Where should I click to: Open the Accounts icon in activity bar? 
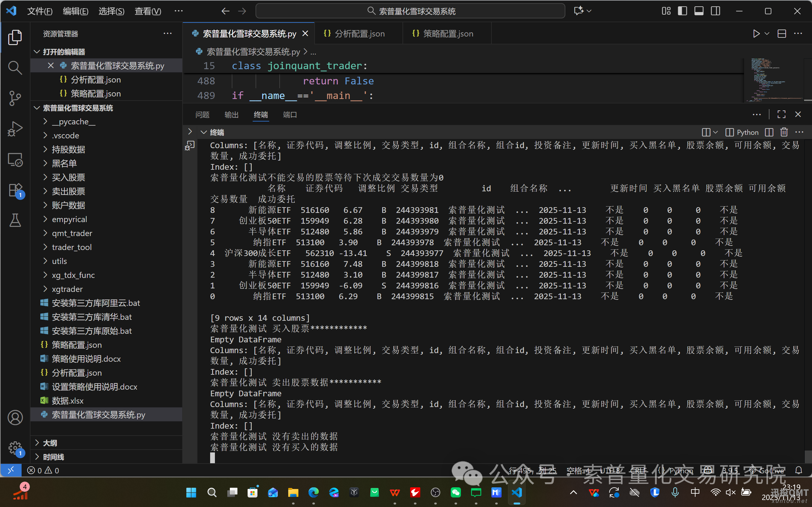[x=15, y=418]
